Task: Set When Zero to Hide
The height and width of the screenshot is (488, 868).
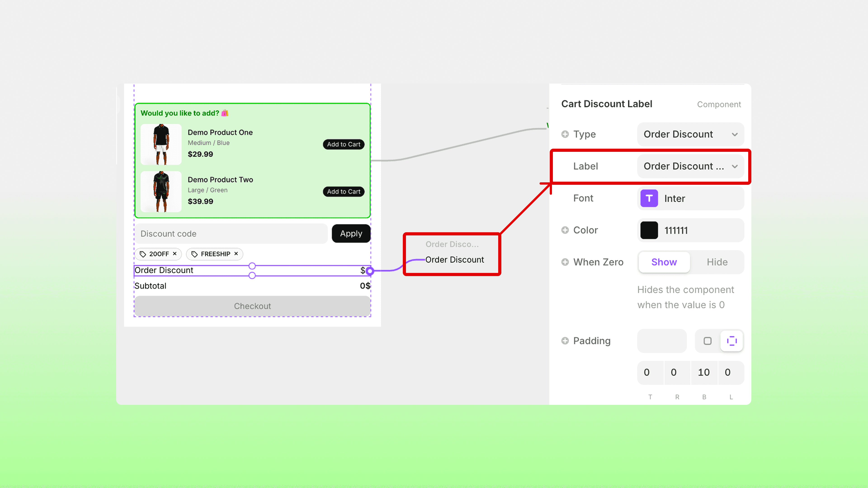Action: point(717,262)
